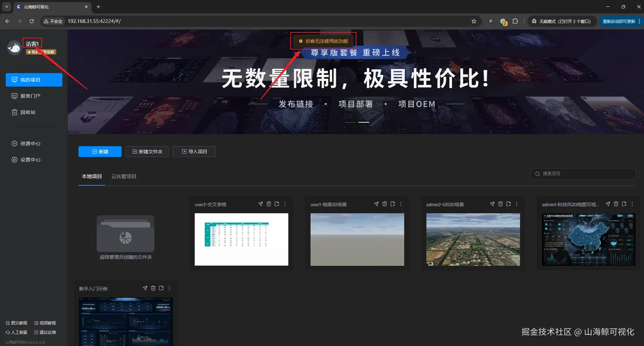Open 建议反馈 feedback link

[x=45, y=332]
